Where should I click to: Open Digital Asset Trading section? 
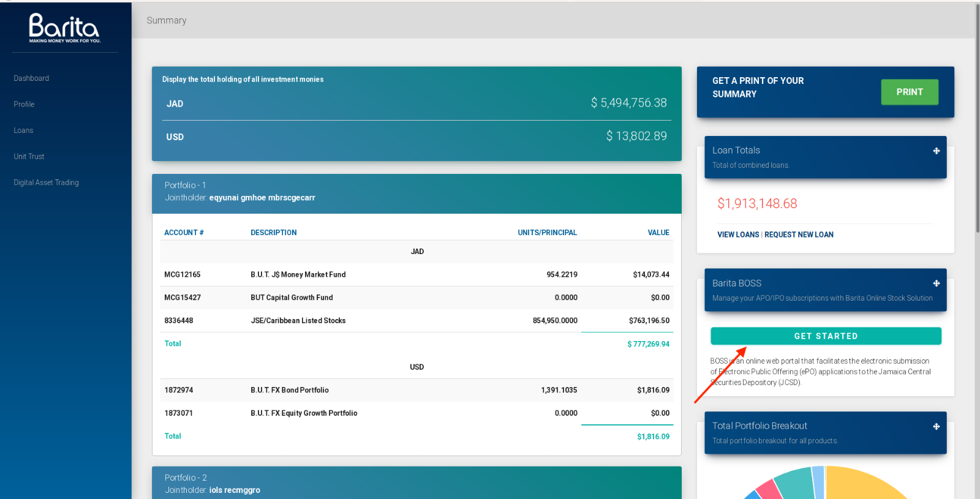point(46,182)
